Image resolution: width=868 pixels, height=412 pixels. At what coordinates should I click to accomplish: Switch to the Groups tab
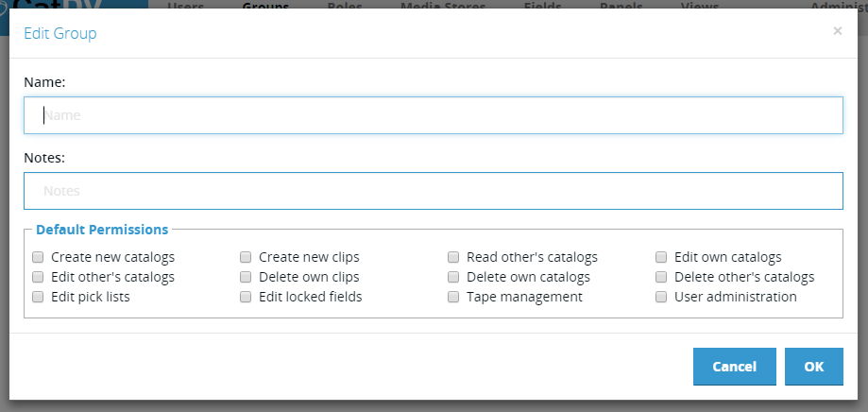pyautogui.click(x=265, y=6)
